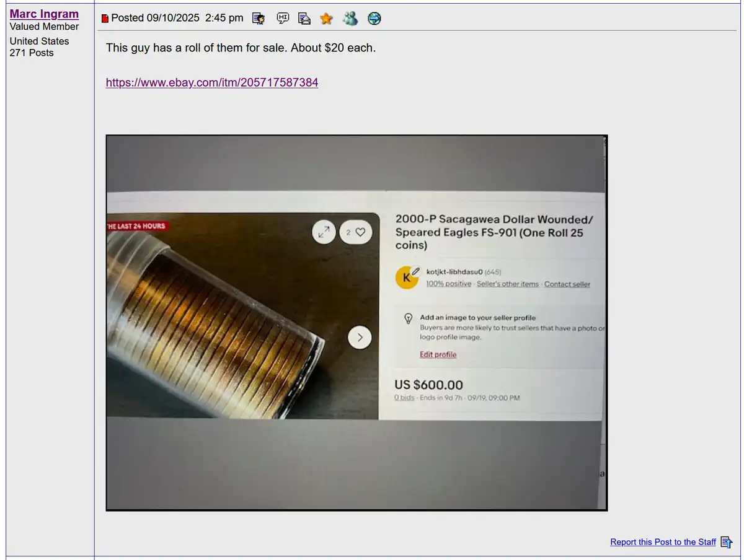Open the Marc Ingram username link
This screenshot has width=744, height=560.
[x=44, y=14]
